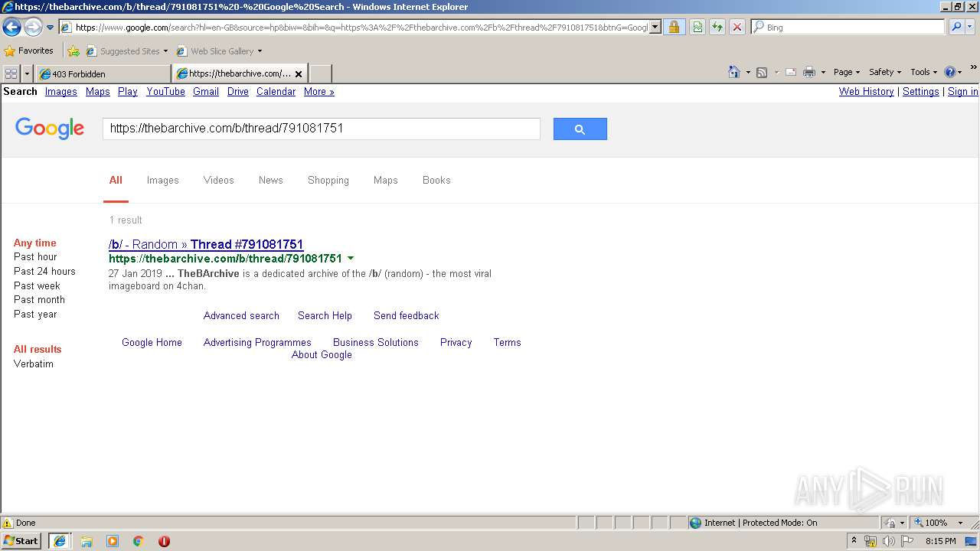980x551 pixels.
Task: Open Web History link
Action: click(866, 91)
